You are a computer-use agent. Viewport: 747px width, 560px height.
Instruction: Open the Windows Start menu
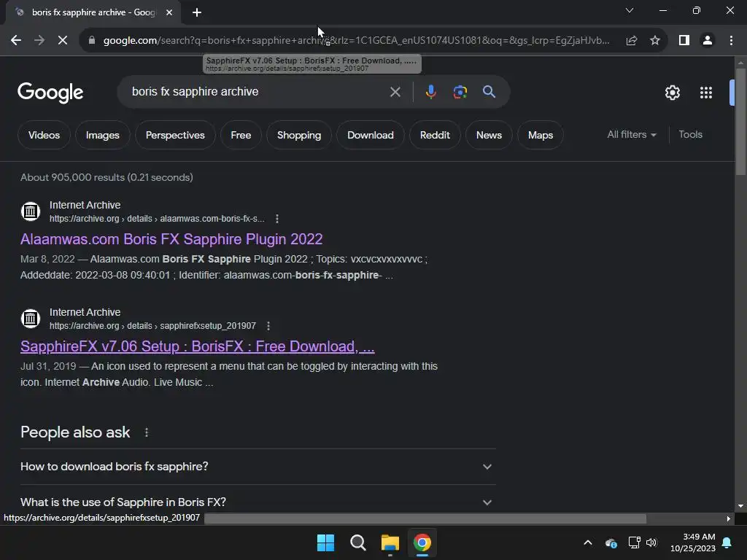(326, 542)
